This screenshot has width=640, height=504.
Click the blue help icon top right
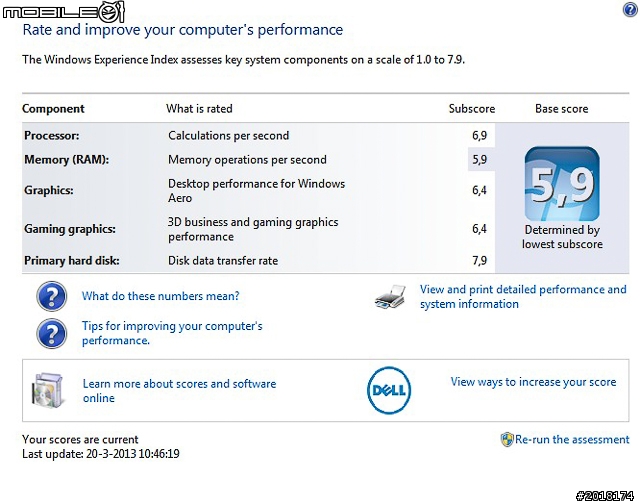tap(631, 9)
